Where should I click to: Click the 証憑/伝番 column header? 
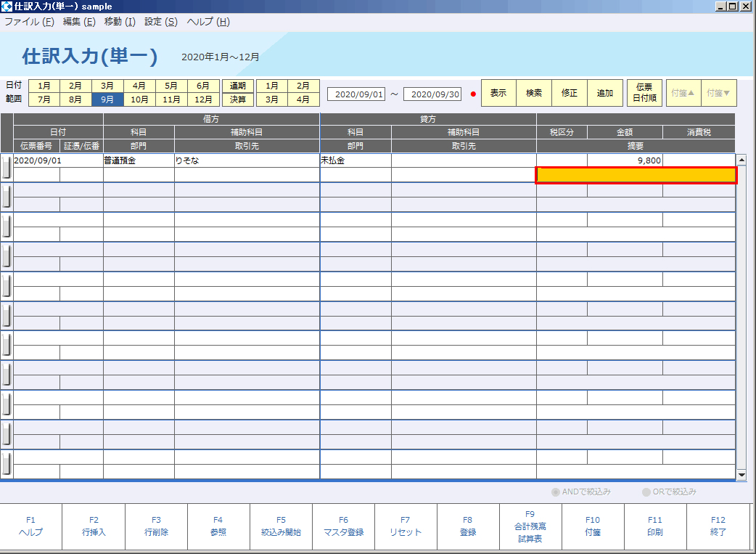[81, 146]
